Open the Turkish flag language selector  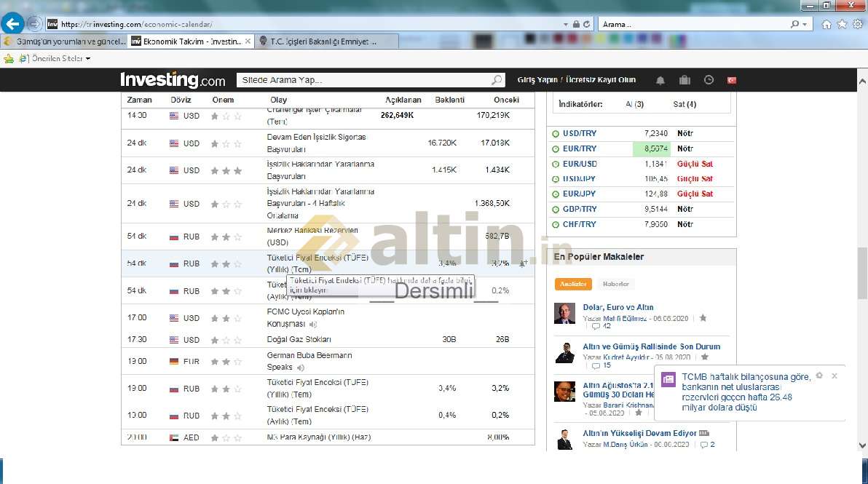point(731,80)
